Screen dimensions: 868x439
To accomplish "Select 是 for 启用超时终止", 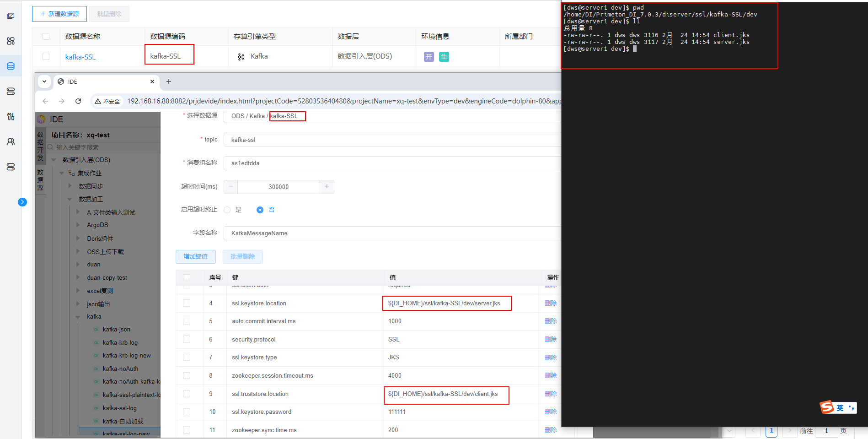I will pyautogui.click(x=227, y=210).
